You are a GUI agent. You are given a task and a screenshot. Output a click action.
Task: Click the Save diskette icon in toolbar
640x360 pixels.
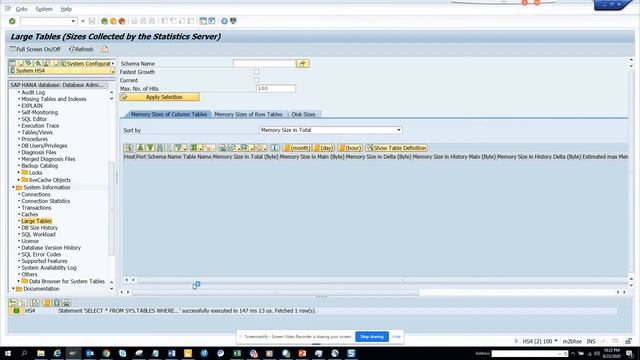click(92, 21)
